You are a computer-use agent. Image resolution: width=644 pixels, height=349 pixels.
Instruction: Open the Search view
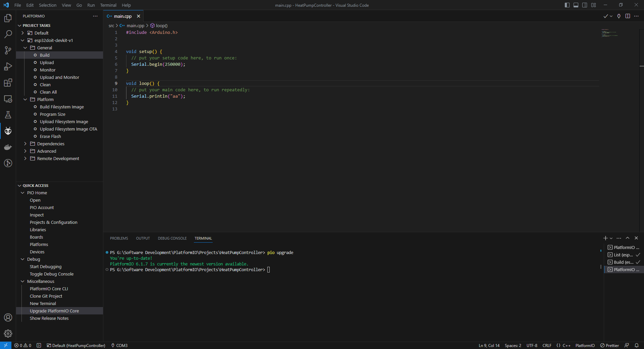(x=8, y=34)
